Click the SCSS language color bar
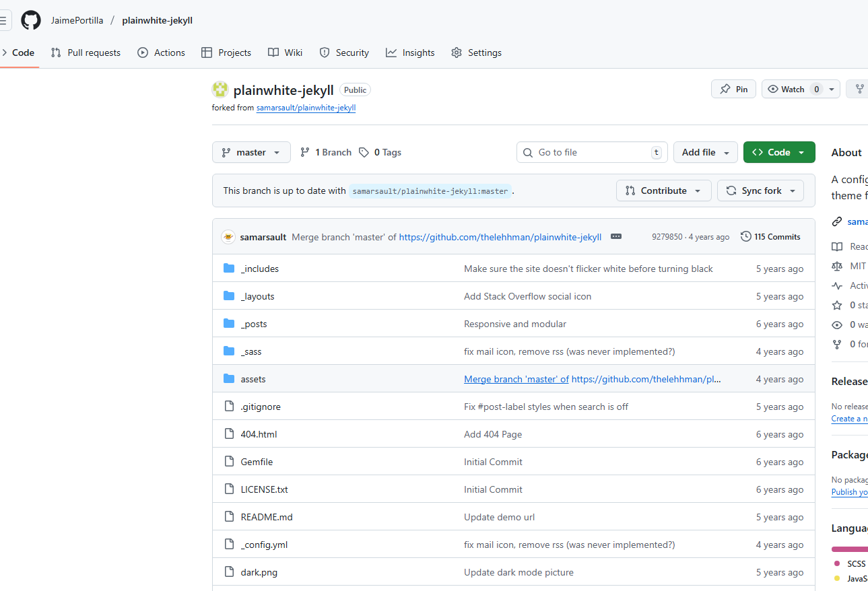 [x=850, y=549]
